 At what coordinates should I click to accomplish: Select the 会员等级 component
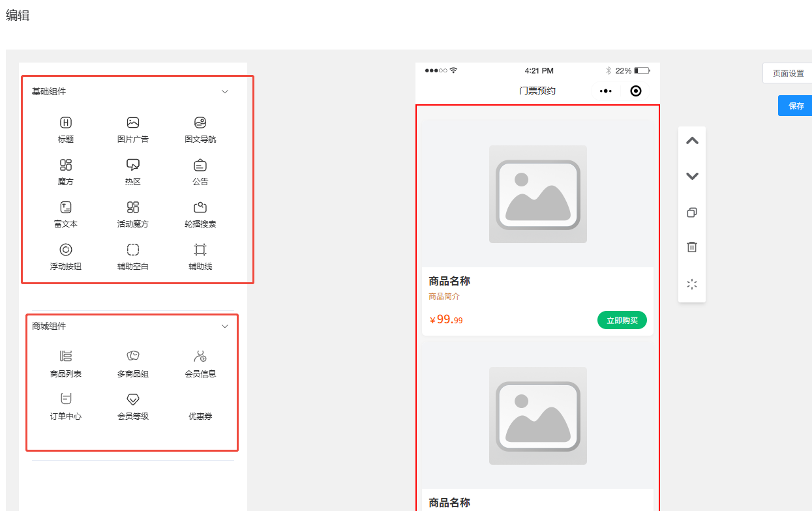coord(132,404)
